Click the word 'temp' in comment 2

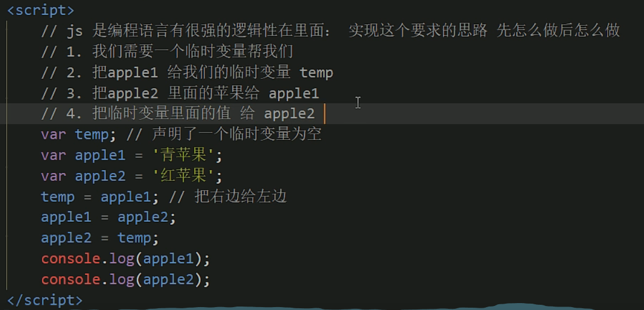click(x=316, y=73)
